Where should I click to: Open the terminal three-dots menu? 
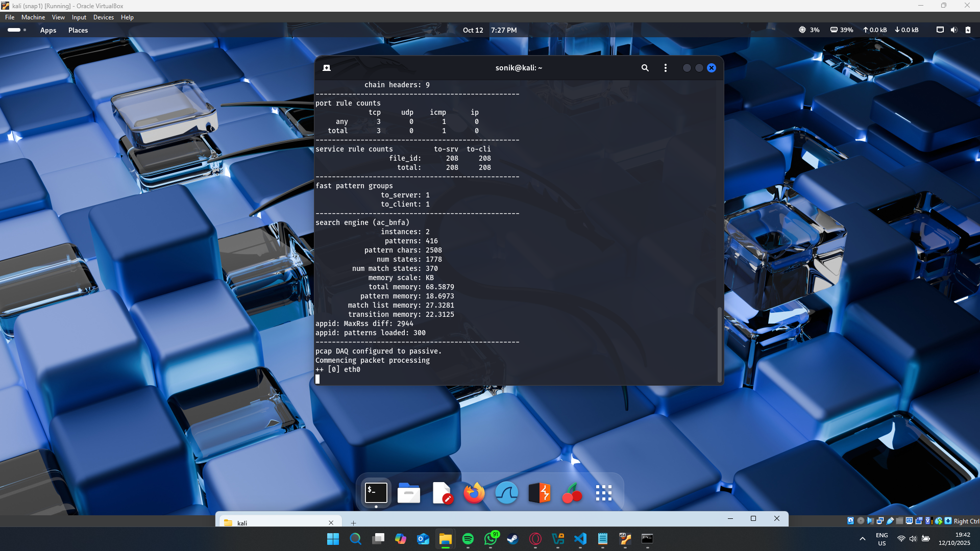tap(666, 68)
